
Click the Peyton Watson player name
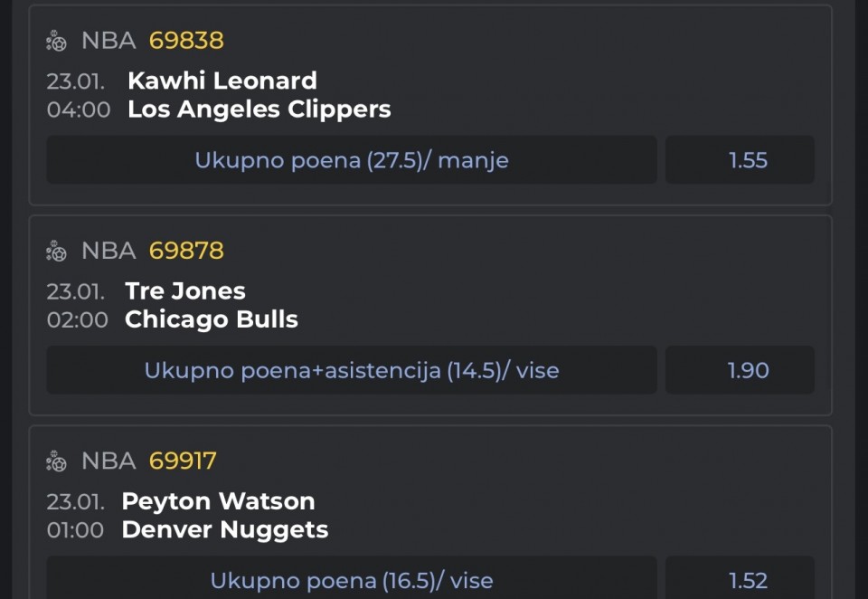pos(219,501)
